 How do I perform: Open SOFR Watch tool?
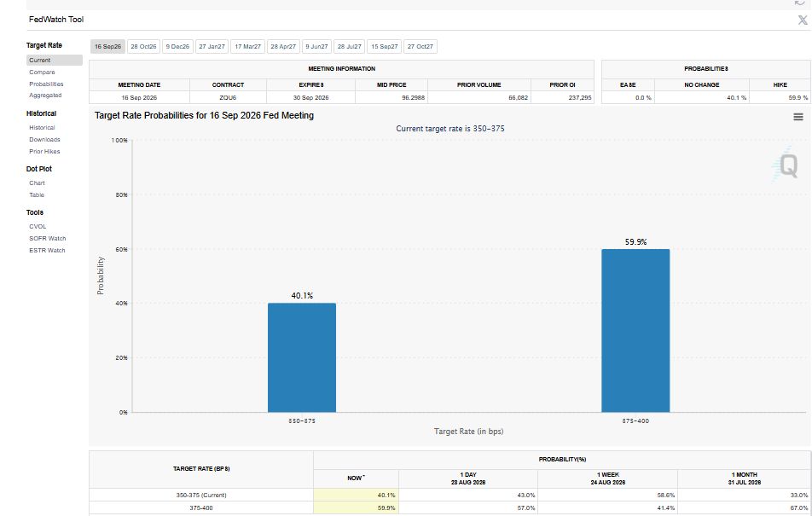tap(48, 238)
